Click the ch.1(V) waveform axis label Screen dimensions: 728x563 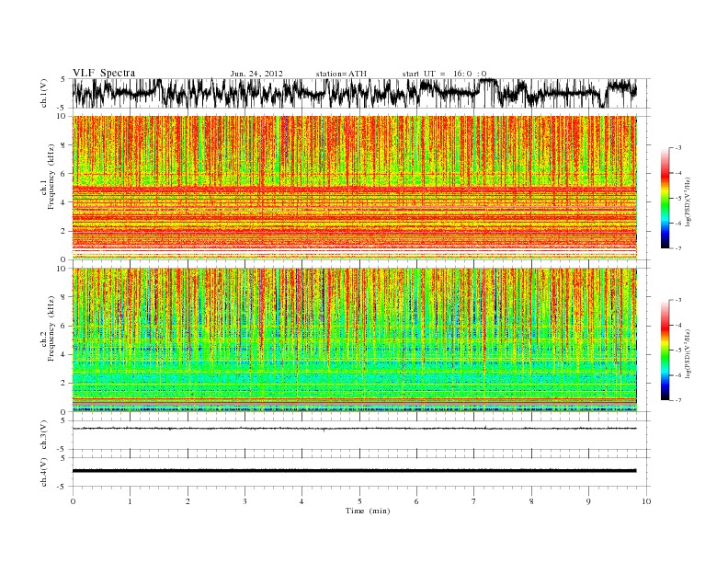(x=44, y=93)
